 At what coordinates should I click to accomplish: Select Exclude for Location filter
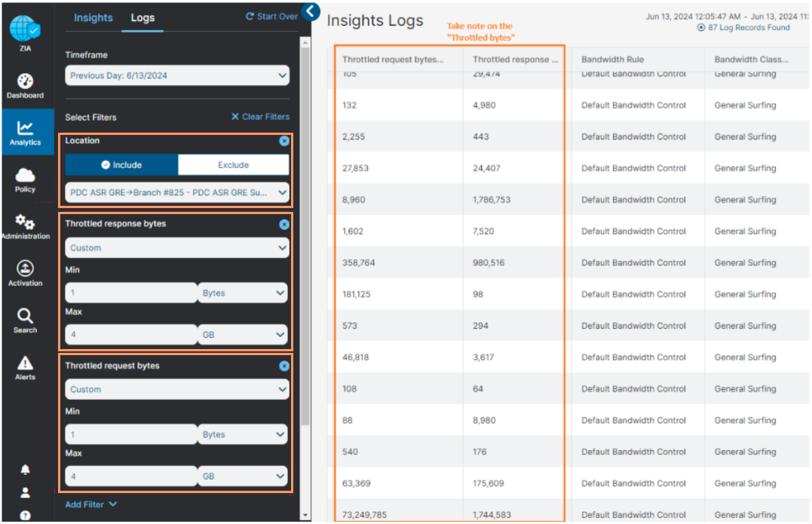[233, 165]
